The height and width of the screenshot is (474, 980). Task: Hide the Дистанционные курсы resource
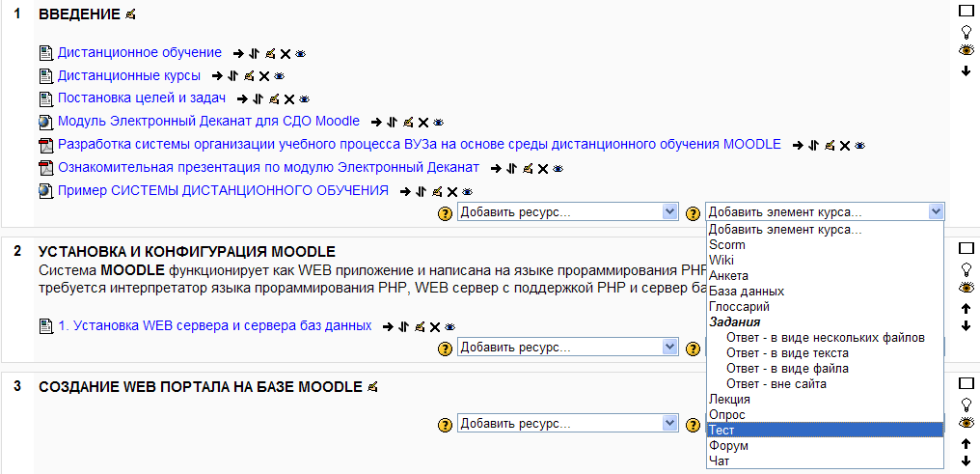tap(279, 76)
